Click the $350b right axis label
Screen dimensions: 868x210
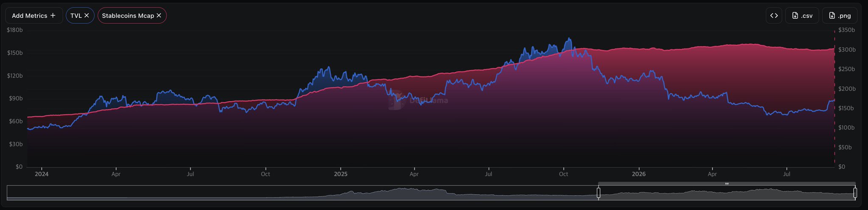click(x=847, y=30)
